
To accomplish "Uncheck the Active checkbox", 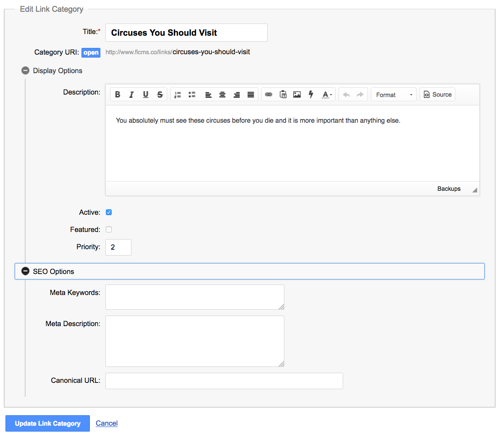I will 109,212.
